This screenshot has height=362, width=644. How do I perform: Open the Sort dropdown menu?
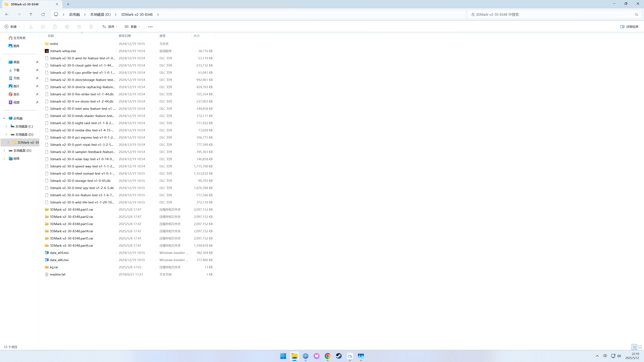point(110,27)
